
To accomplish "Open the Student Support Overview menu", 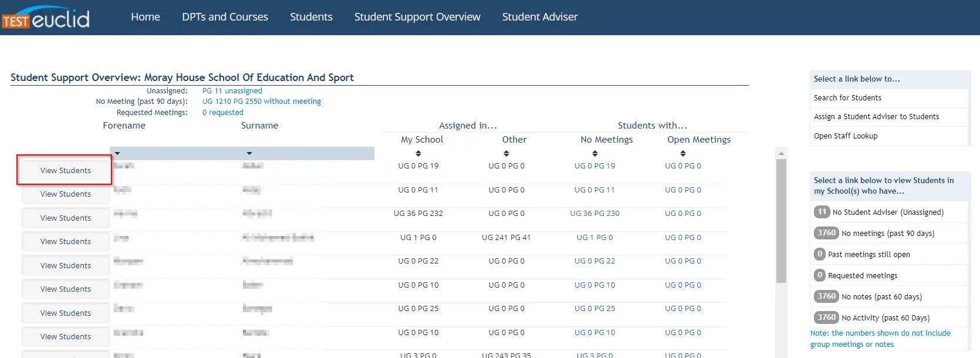I will coord(417,17).
